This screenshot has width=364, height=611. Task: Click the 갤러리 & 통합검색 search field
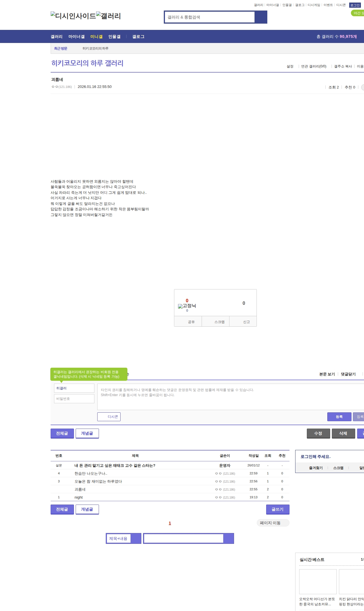click(210, 17)
